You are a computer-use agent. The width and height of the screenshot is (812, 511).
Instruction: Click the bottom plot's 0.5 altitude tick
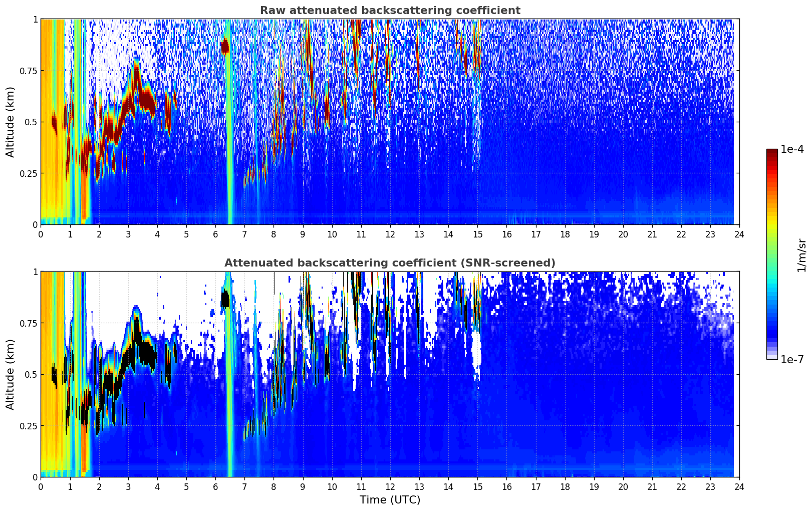pos(31,374)
